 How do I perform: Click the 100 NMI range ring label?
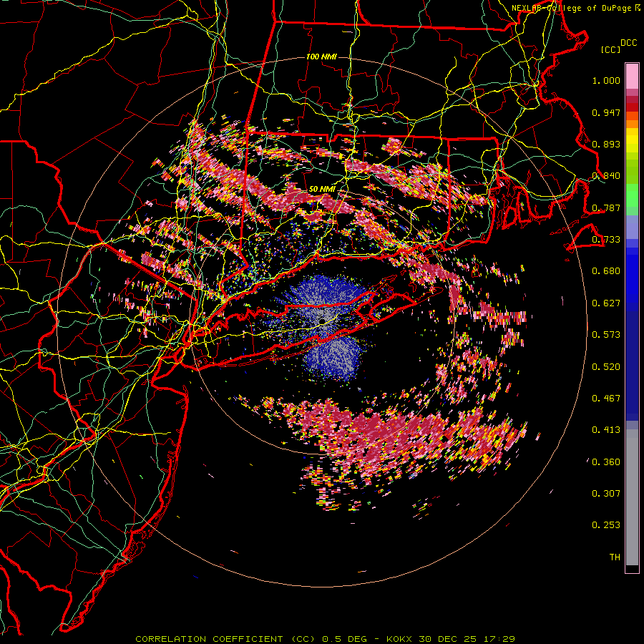(321, 57)
